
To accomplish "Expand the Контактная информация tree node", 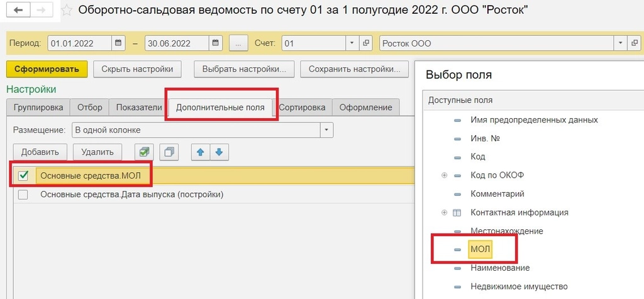I will pyautogui.click(x=444, y=212).
